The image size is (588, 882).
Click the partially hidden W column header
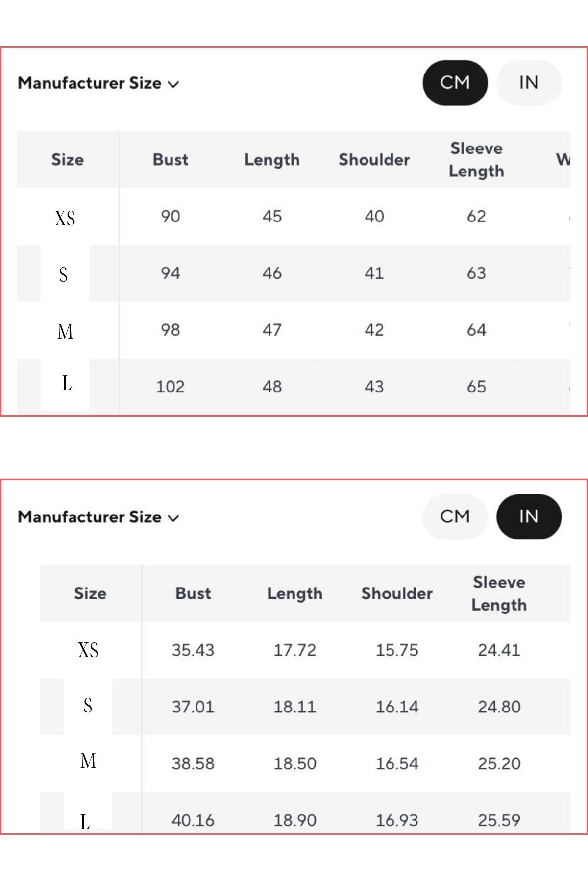tap(563, 160)
